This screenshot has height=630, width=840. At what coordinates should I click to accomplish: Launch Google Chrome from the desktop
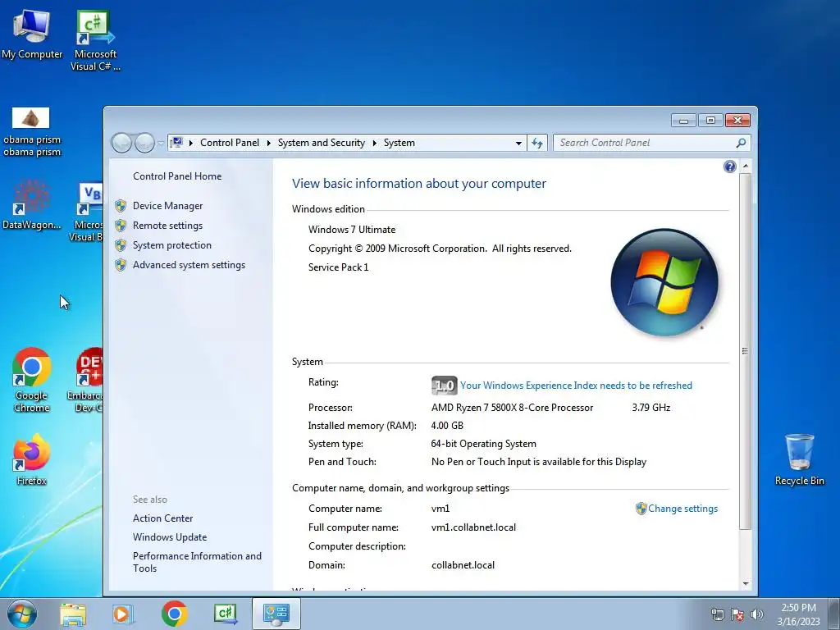tap(32, 380)
